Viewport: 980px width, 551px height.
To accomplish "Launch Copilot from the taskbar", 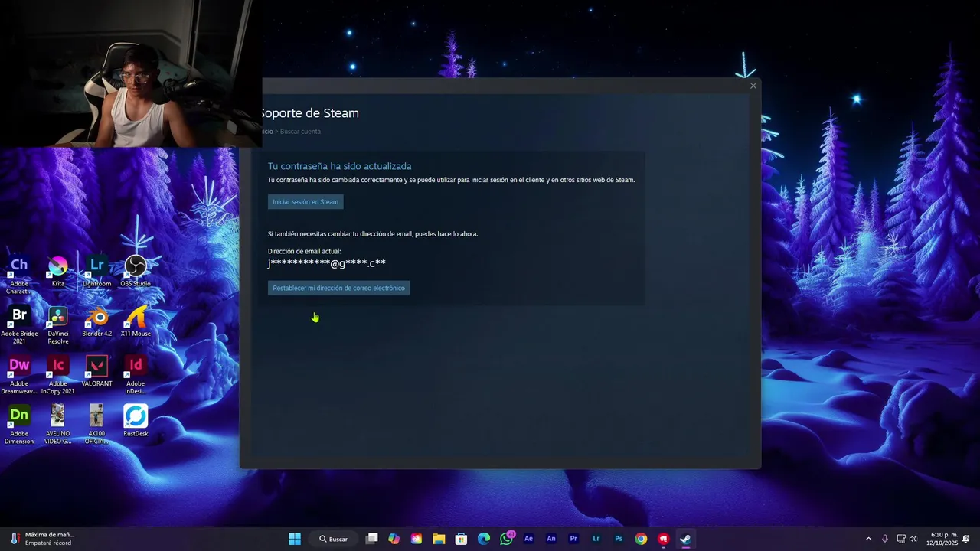I will pos(394,539).
